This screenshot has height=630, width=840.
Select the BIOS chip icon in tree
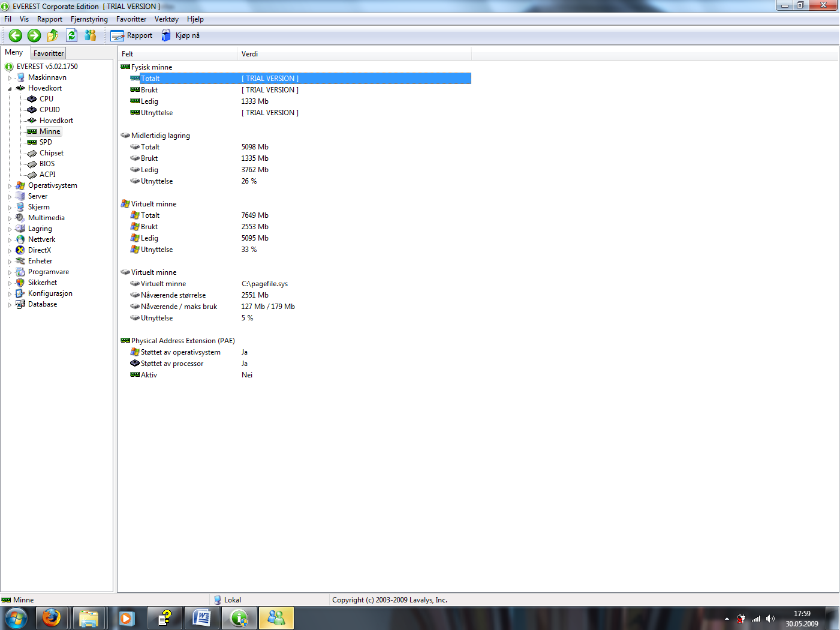click(32, 164)
